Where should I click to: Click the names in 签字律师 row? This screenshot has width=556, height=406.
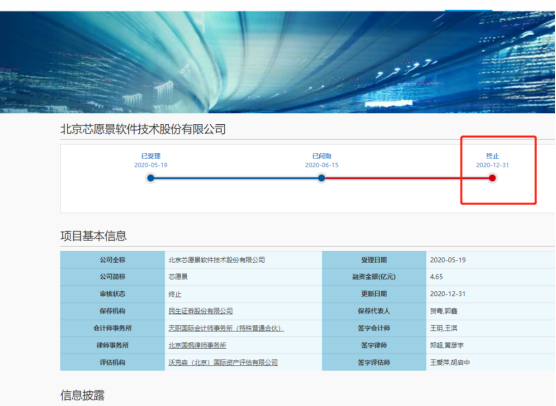point(447,345)
